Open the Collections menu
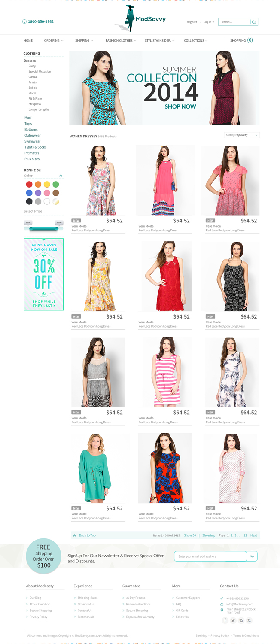Screen dimensions: 280x644 pos(196,40)
